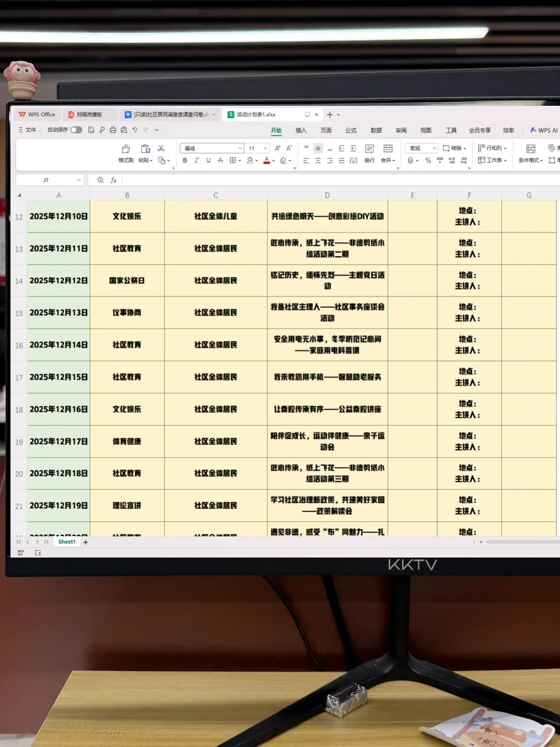Decrease font size with A- icon
Viewport: 560px width, 747px height.
(289, 148)
